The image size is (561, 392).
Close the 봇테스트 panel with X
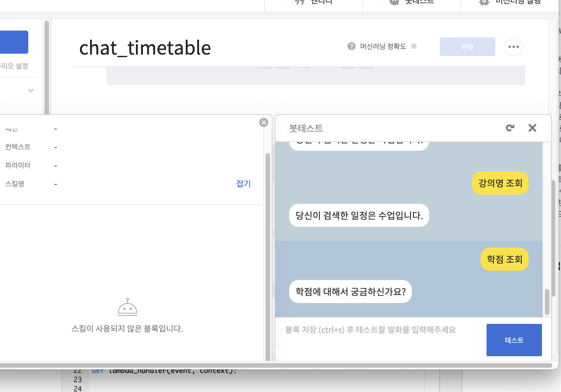[532, 128]
